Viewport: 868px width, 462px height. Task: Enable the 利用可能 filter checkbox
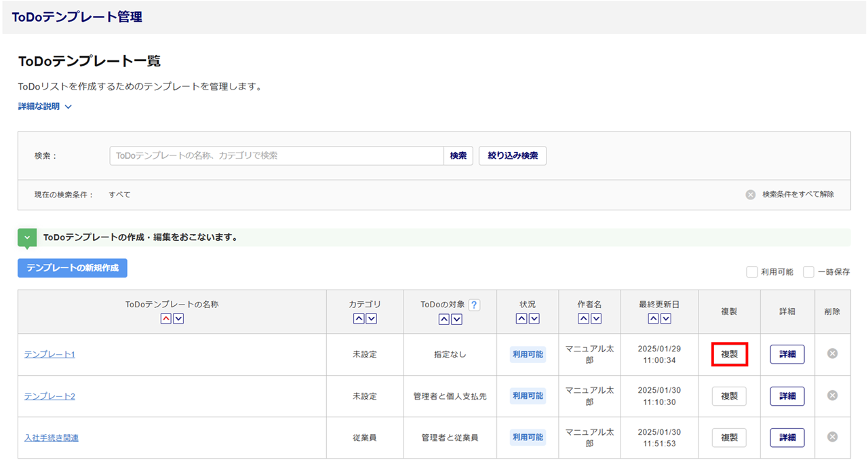[752, 272]
